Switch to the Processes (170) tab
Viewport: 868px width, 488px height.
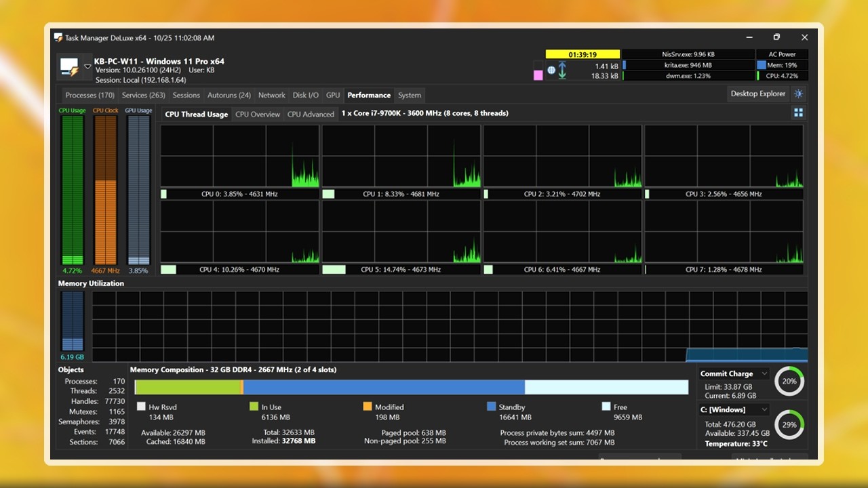[x=90, y=96]
